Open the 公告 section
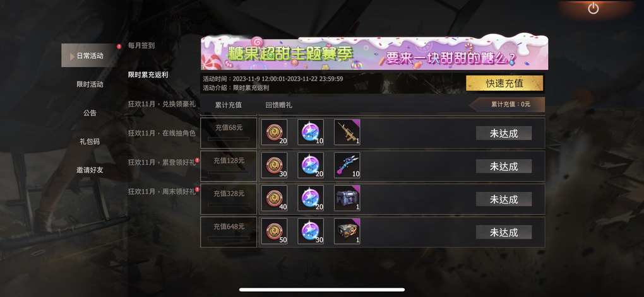The height and width of the screenshot is (297, 644). 90,113
